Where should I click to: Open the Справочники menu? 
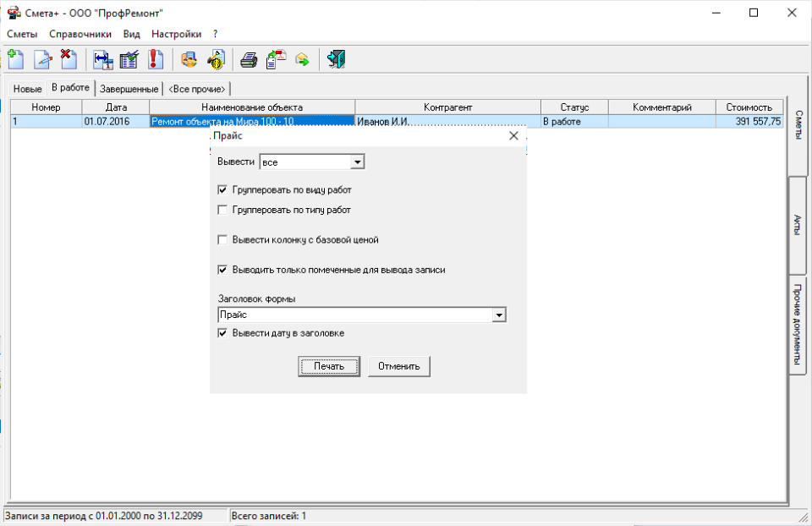(80, 34)
